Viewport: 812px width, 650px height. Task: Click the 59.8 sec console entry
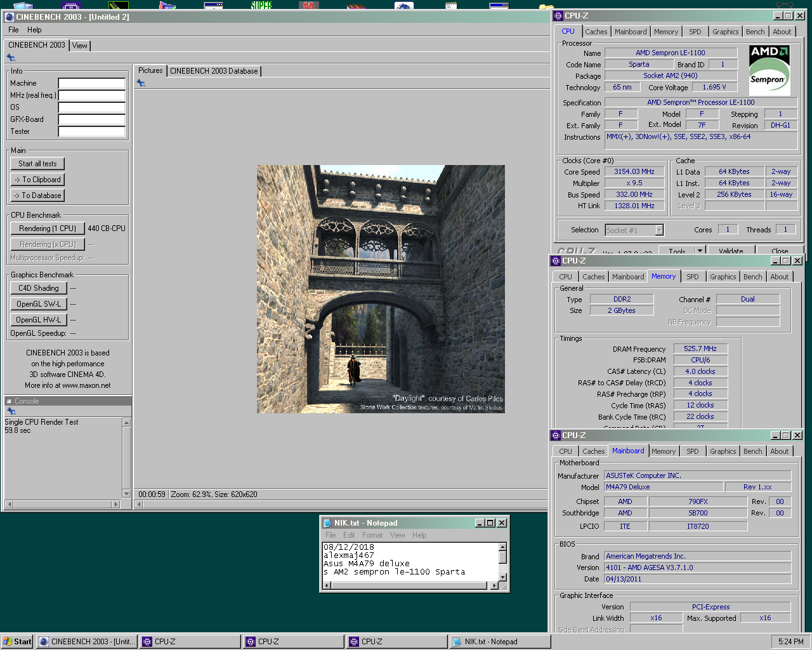[18, 430]
